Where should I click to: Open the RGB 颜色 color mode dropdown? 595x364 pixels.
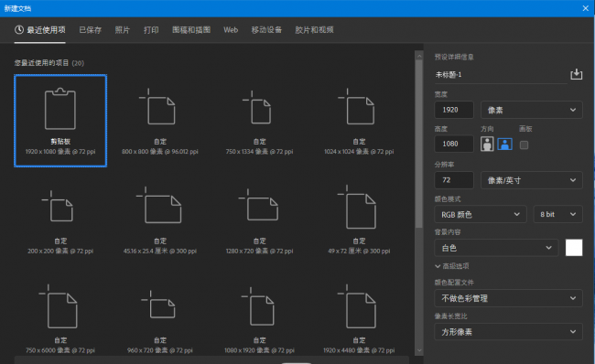coord(481,214)
